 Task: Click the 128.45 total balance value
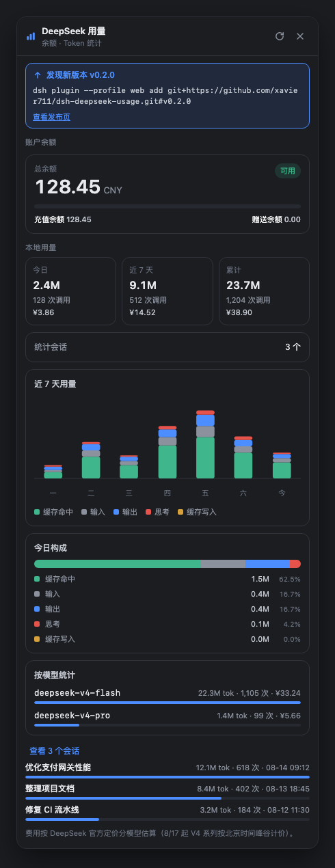pos(68,187)
